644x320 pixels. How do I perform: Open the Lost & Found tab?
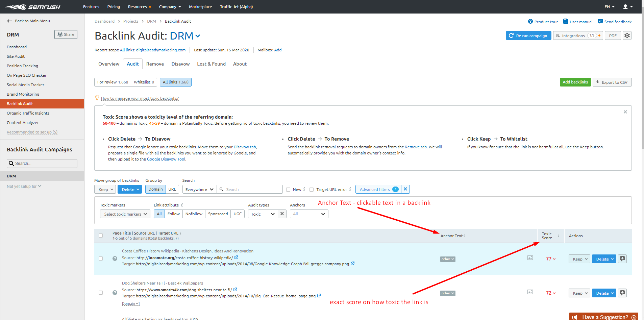[211, 64]
